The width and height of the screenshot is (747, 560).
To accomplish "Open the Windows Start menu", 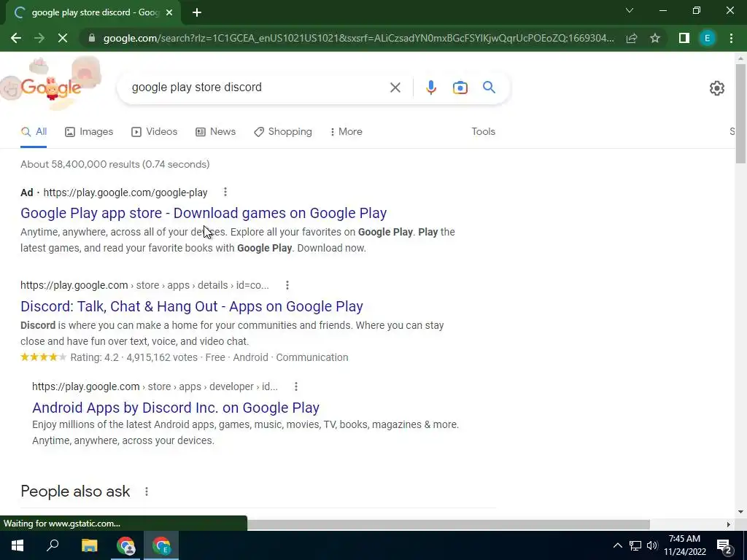I will pyautogui.click(x=18, y=545).
